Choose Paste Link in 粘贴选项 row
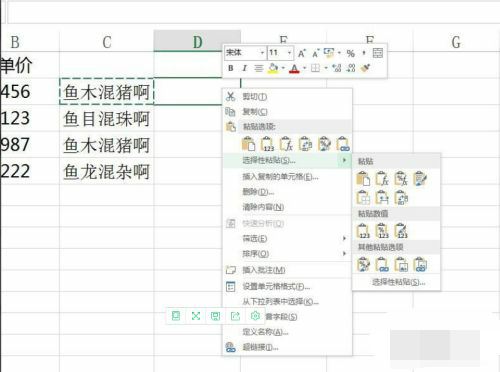Image resolution: width=500 pixels, height=372 pixels. [343, 144]
